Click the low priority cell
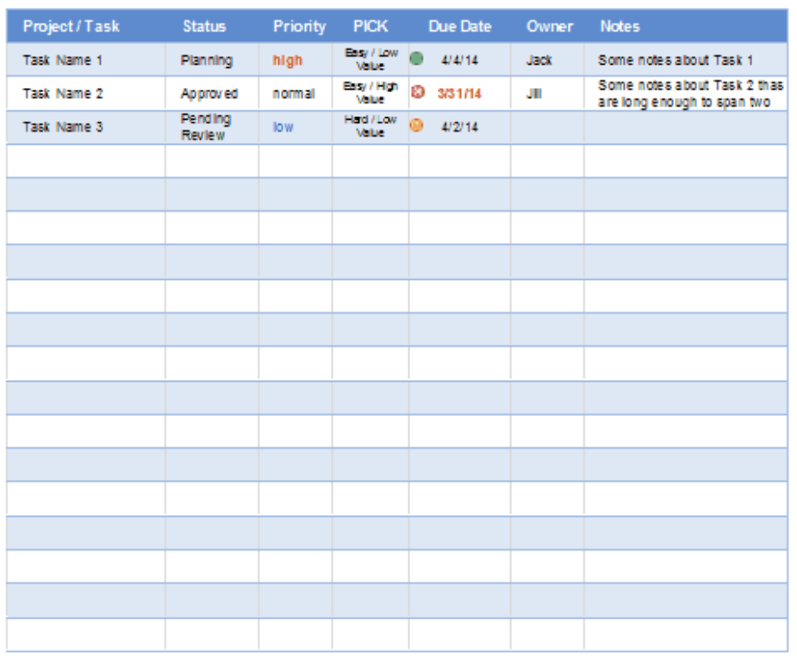Viewport: 797px width, 672px height. click(x=296, y=128)
